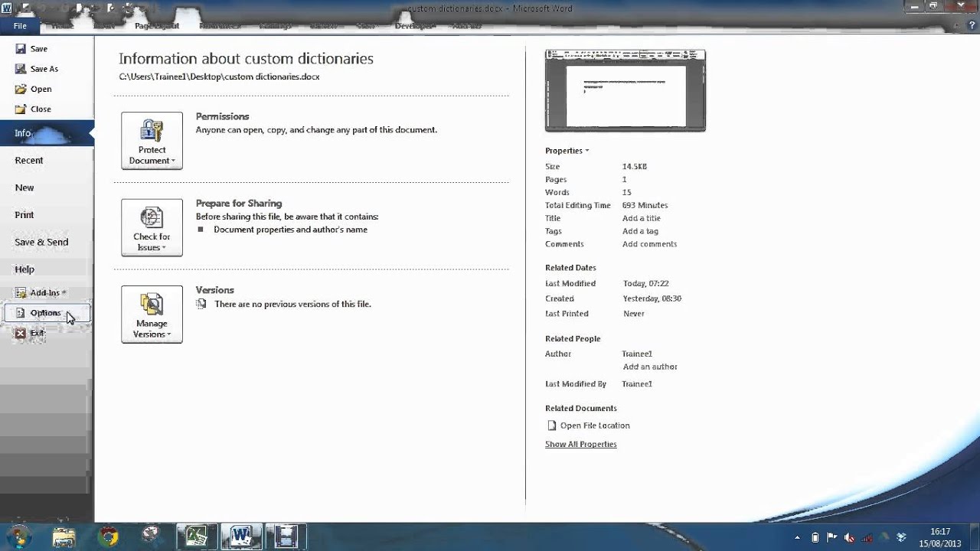The width and height of the screenshot is (980, 551).
Task: Click the Add comments field
Action: click(649, 244)
